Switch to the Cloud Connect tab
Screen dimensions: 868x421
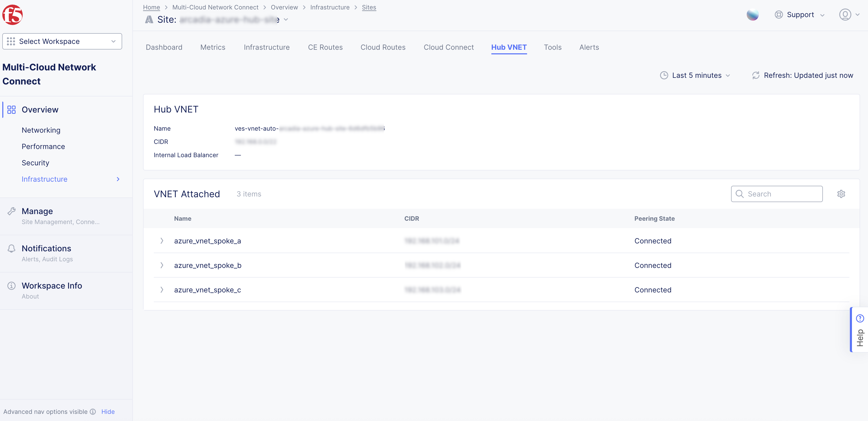[448, 47]
